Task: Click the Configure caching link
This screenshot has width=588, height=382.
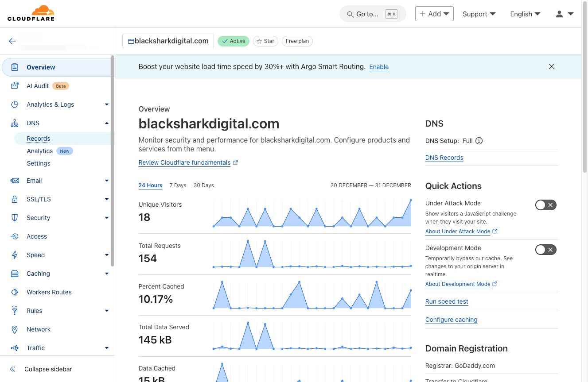Action: click(x=452, y=320)
